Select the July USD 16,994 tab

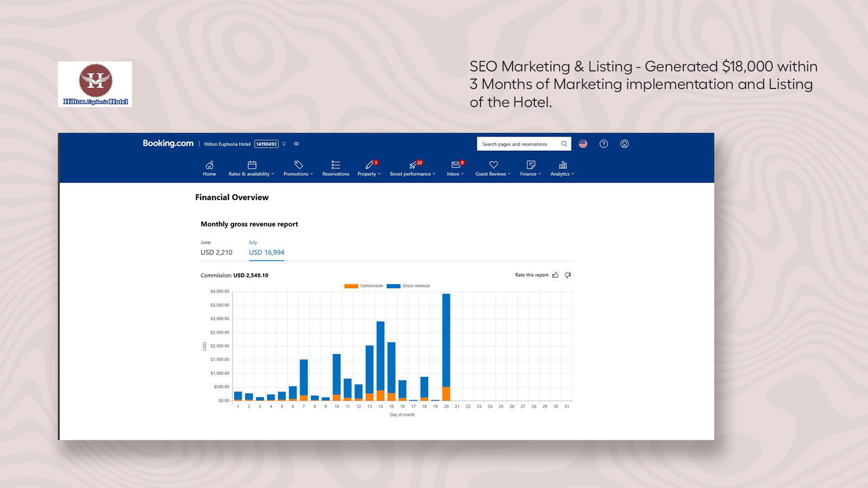266,248
